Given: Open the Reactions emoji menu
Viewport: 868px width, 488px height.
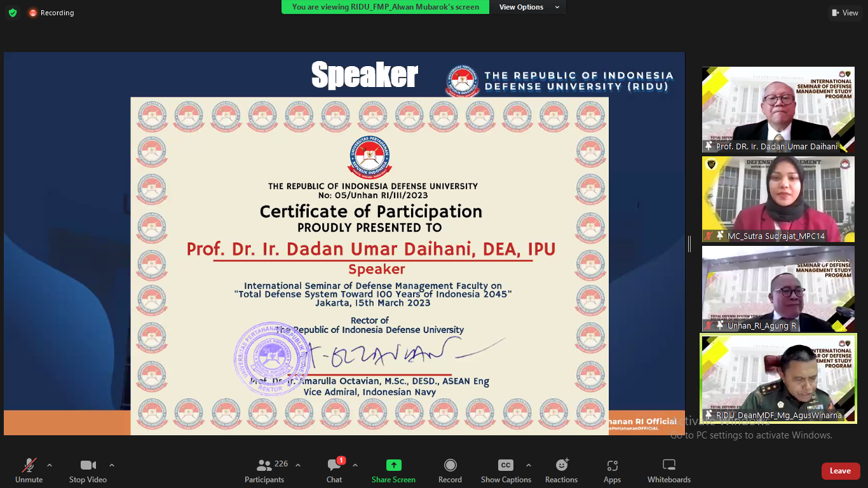Looking at the screenshot, I should point(562,471).
